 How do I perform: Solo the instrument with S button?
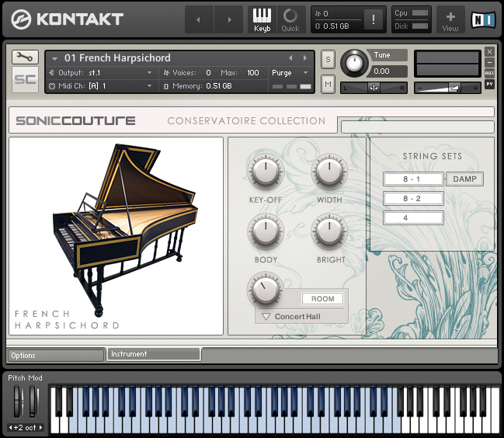coord(328,59)
